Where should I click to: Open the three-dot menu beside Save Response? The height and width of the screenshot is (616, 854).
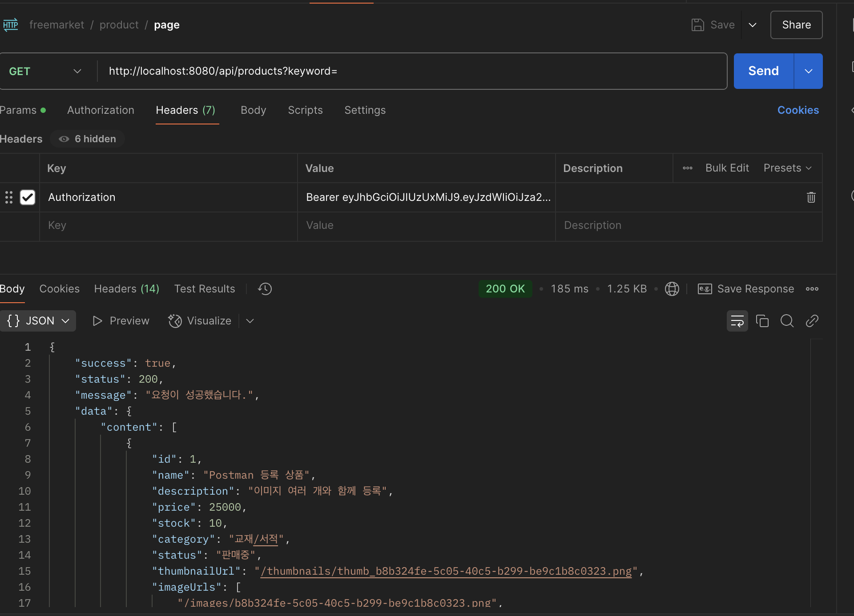[812, 289]
